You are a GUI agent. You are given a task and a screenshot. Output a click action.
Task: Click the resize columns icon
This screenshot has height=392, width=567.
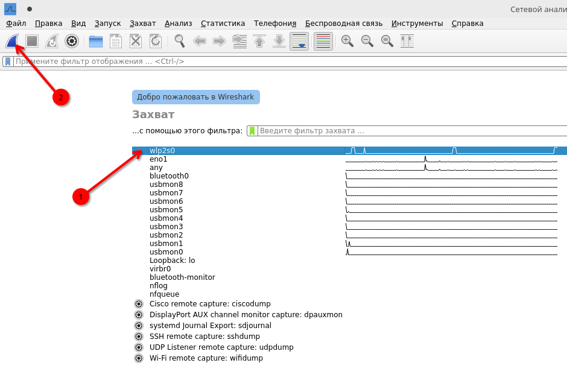pos(407,41)
